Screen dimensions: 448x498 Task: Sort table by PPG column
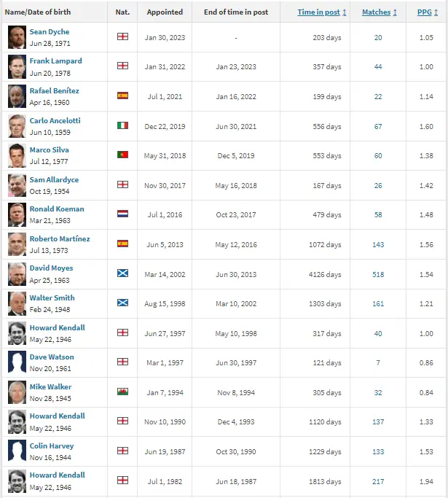click(426, 12)
